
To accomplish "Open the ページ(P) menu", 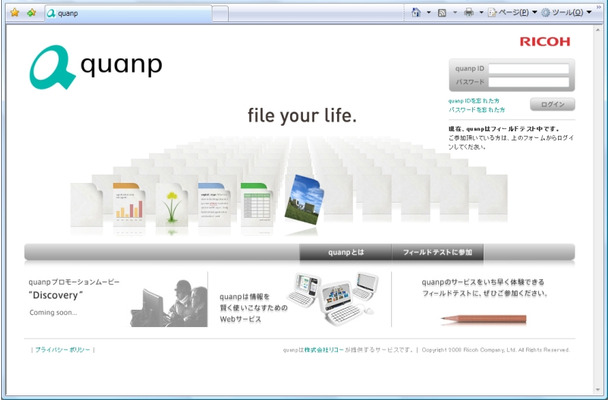I will click(x=512, y=12).
